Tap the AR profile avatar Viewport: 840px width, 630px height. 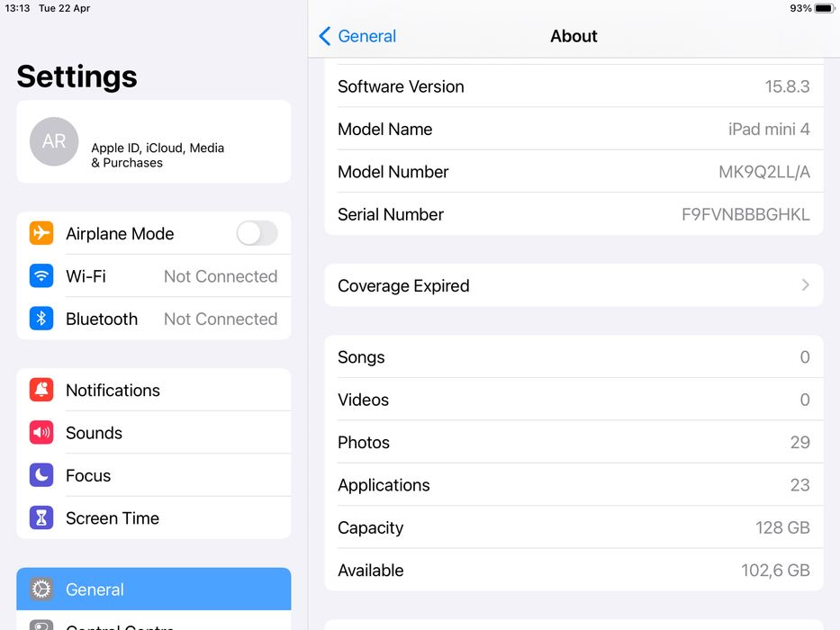point(54,141)
